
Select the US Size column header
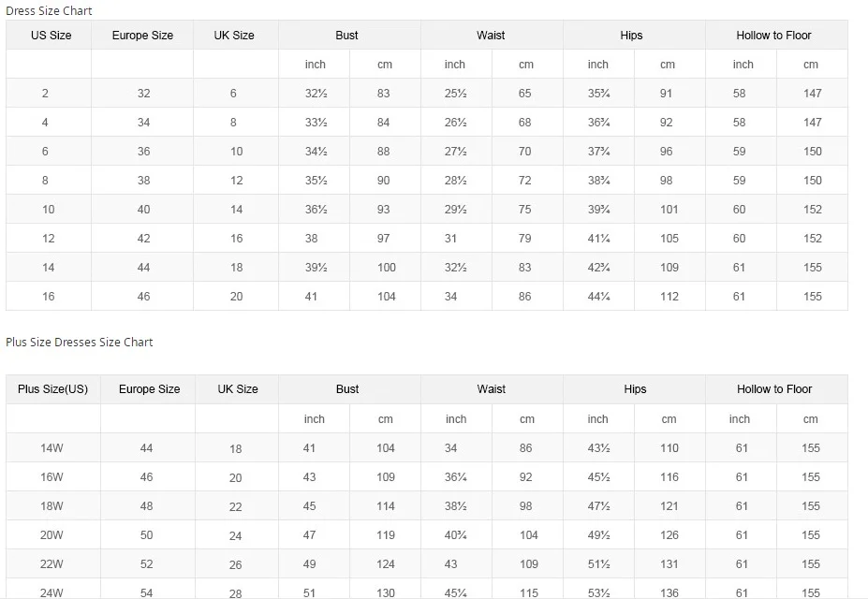point(51,36)
